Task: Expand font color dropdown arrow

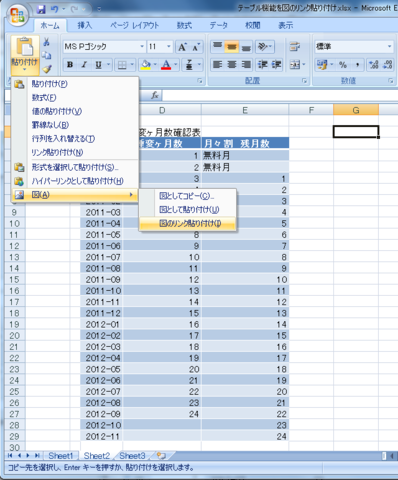Action: tap(176, 65)
